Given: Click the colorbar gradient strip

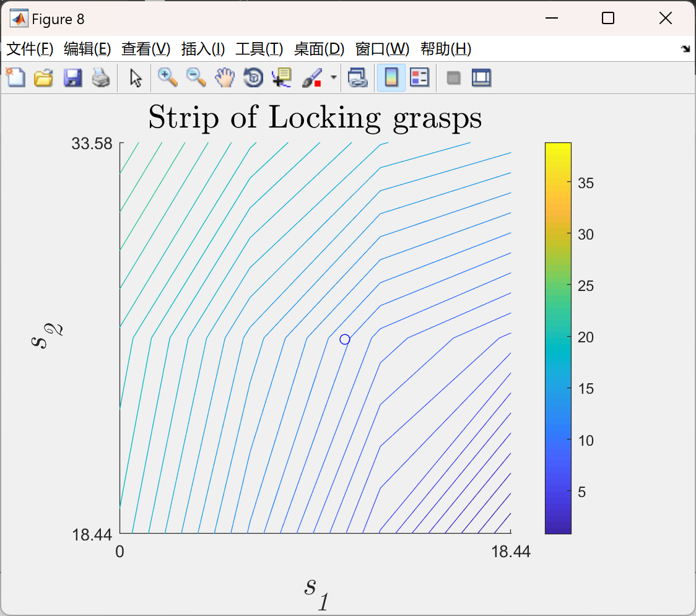Looking at the screenshot, I should coord(558,338).
